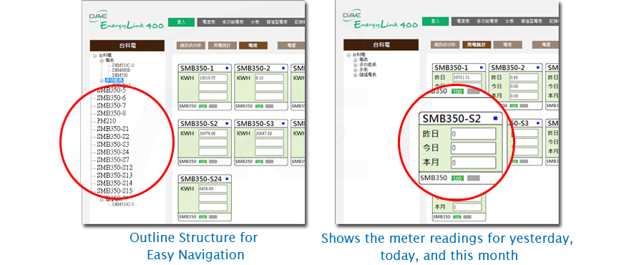Click green 登入 login button in left screenshot
This screenshot has height=265, width=644.
[x=181, y=22]
